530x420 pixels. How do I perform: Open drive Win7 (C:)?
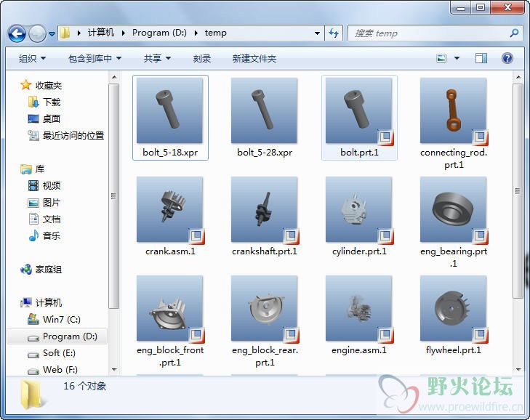coord(62,319)
